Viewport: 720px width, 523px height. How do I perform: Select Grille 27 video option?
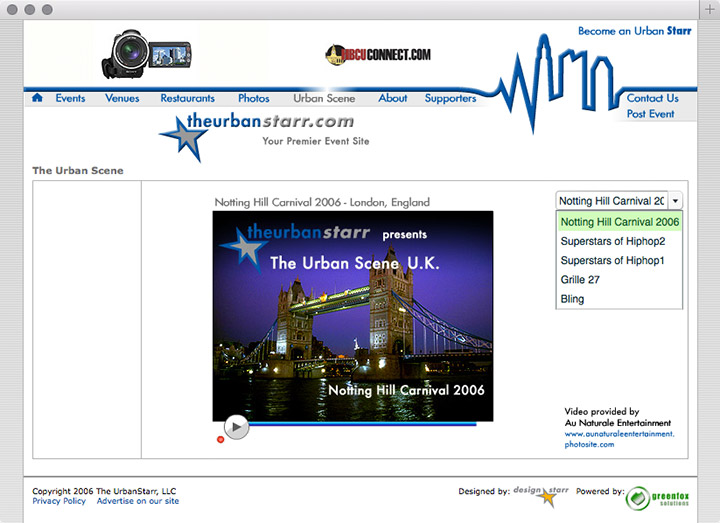(x=619, y=280)
